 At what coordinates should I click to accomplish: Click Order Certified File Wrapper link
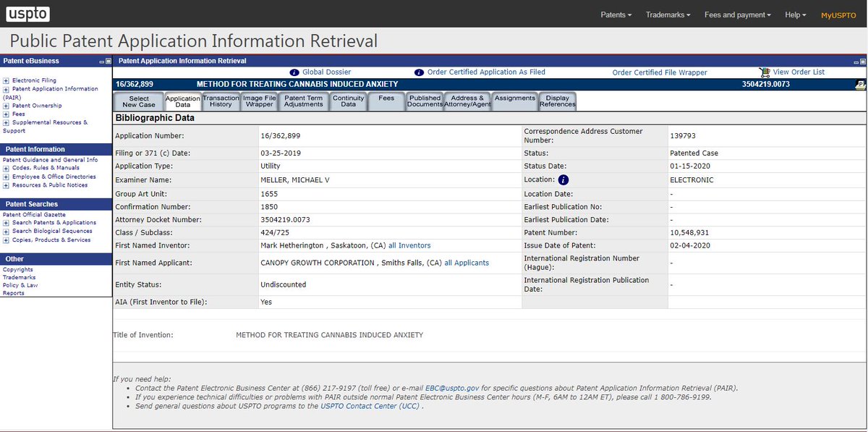coord(660,72)
